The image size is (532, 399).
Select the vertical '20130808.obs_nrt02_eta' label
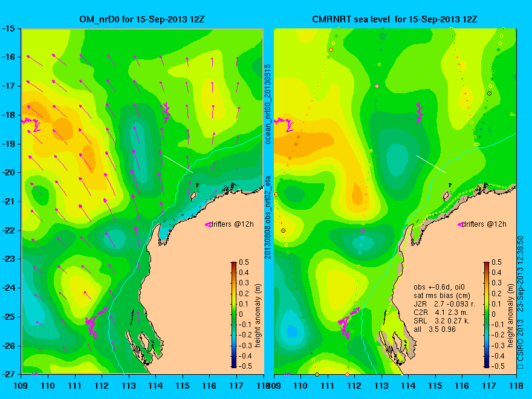[268, 217]
